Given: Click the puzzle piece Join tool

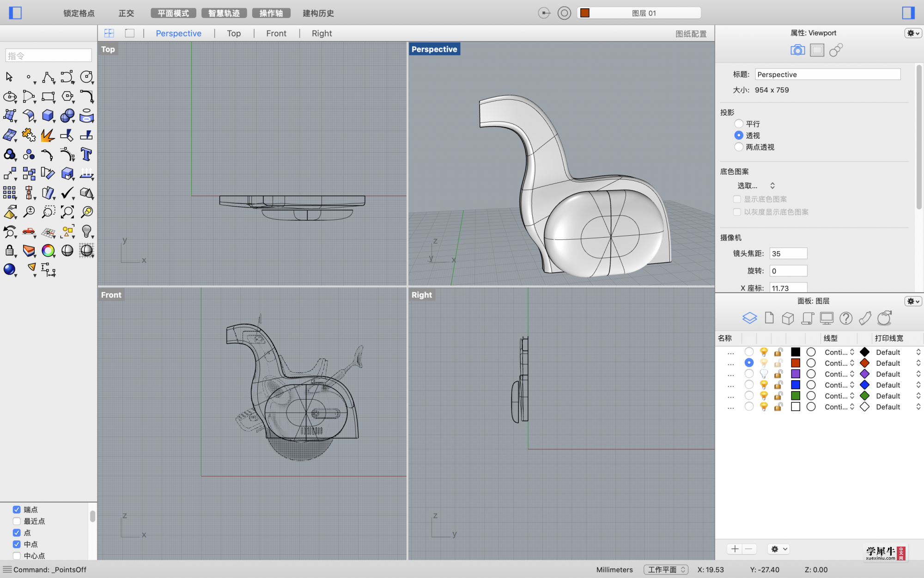Looking at the screenshot, I should (x=29, y=135).
